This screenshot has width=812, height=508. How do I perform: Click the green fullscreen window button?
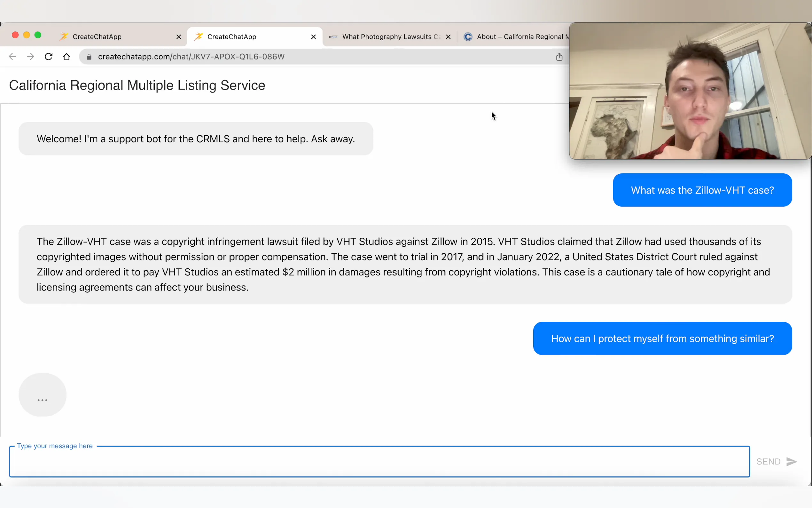point(38,35)
